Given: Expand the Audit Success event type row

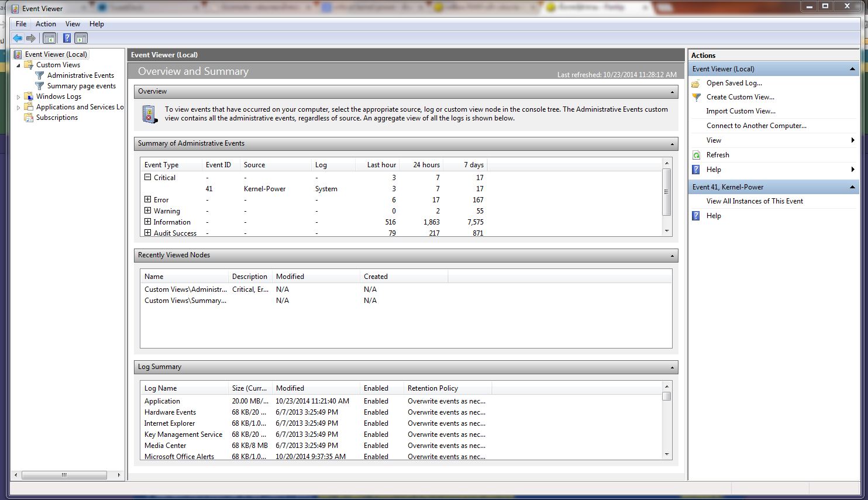Looking at the screenshot, I should pos(147,233).
